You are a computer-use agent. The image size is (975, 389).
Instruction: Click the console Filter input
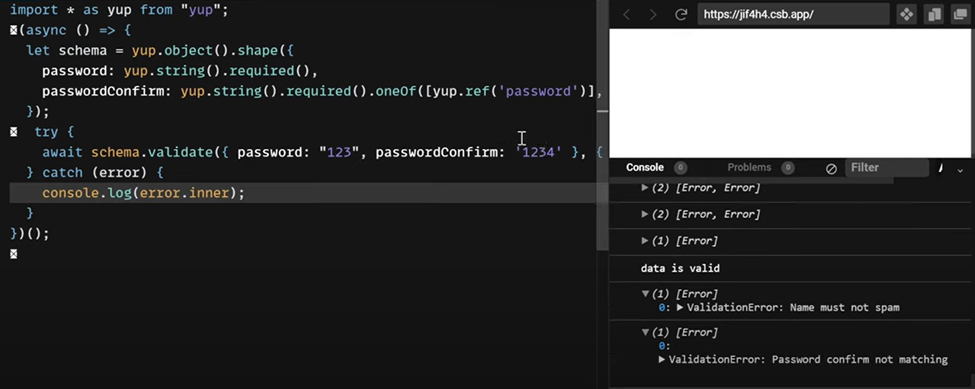[x=887, y=168]
